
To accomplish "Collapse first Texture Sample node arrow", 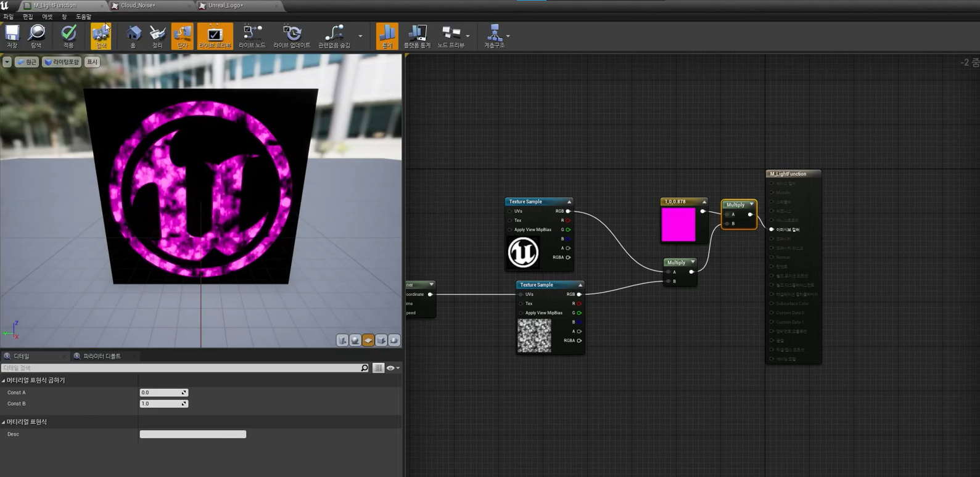I will click(569, 202).
